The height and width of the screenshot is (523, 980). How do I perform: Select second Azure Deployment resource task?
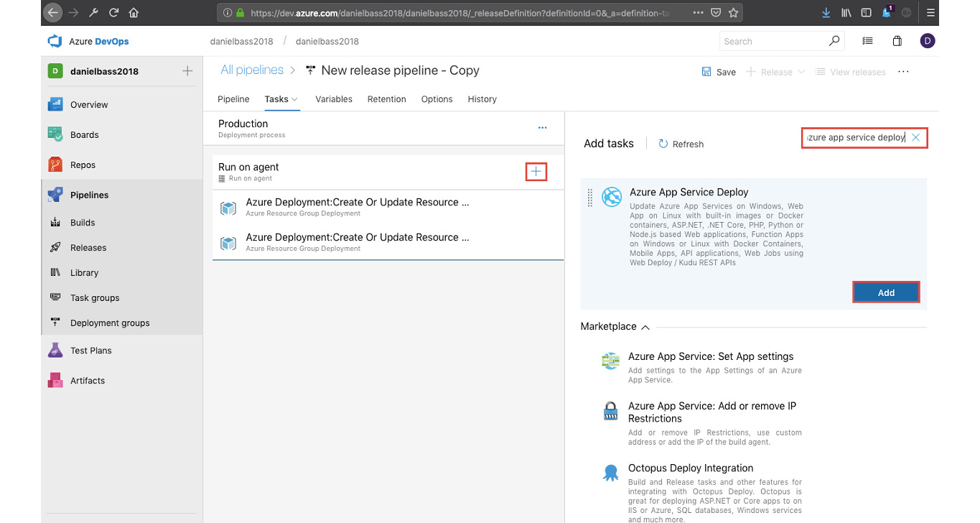[388, 242]
